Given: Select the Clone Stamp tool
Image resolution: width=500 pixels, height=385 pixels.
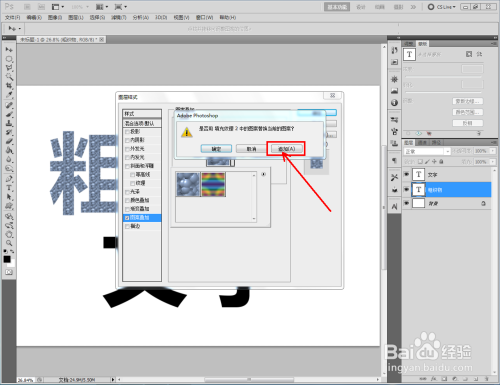Looking at the screenshot, I should (x=9, y=123).
